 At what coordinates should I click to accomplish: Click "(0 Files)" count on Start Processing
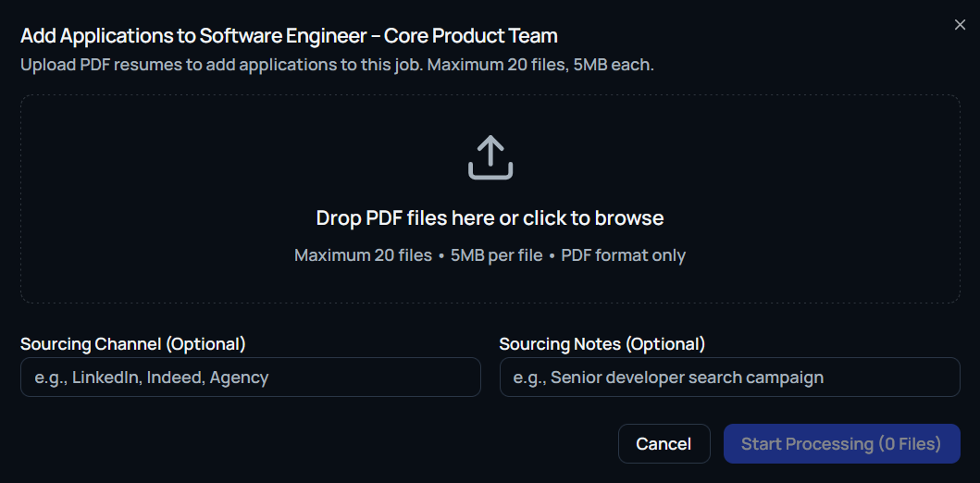[909, 444]
